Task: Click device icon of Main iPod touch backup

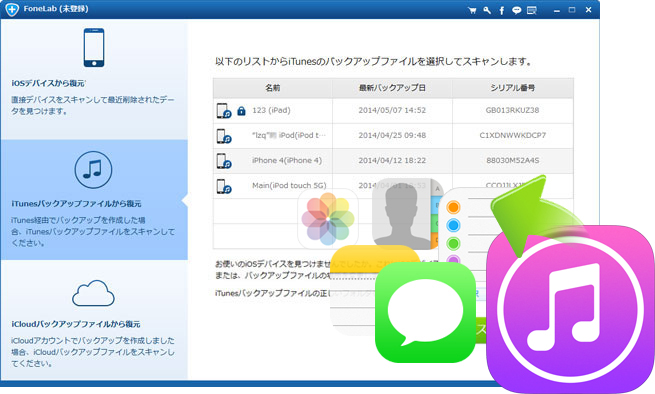Action: coord(223,186)
